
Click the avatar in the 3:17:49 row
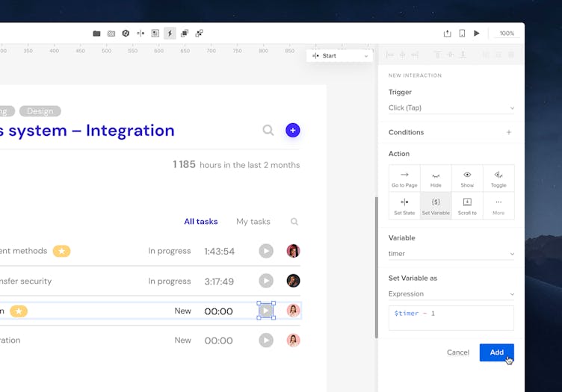[x=293, y=281]
